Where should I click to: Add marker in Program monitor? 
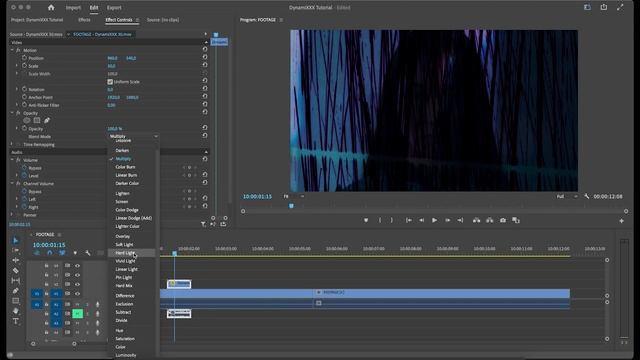366,220
